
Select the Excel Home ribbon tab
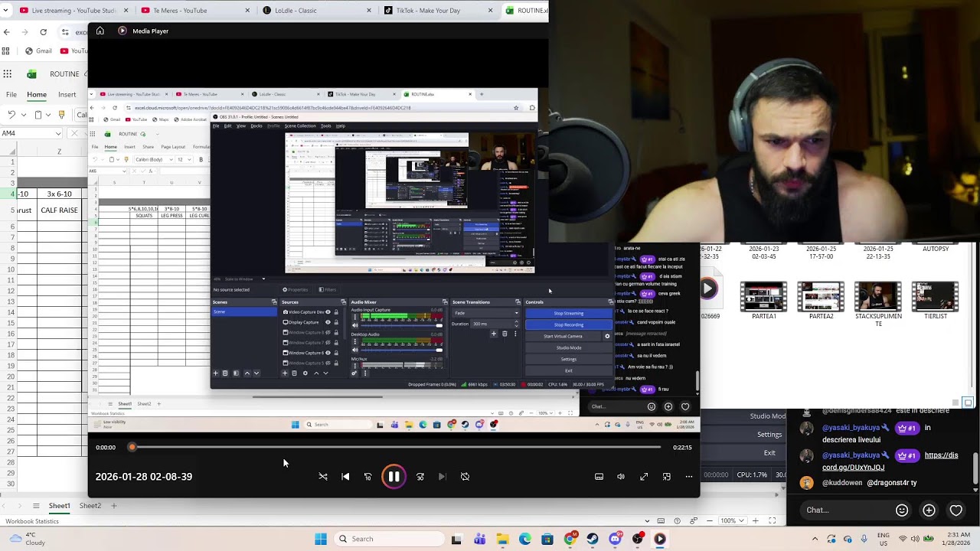[37, 95]
